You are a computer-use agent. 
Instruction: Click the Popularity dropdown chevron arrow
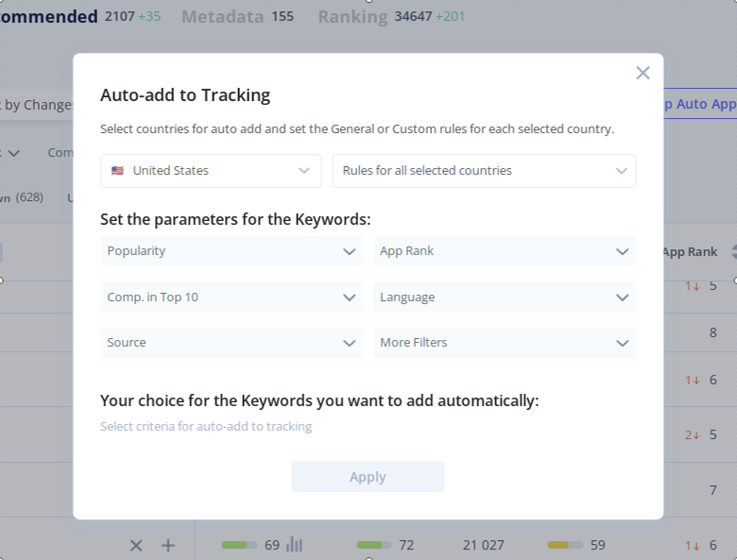click(350, 251)
